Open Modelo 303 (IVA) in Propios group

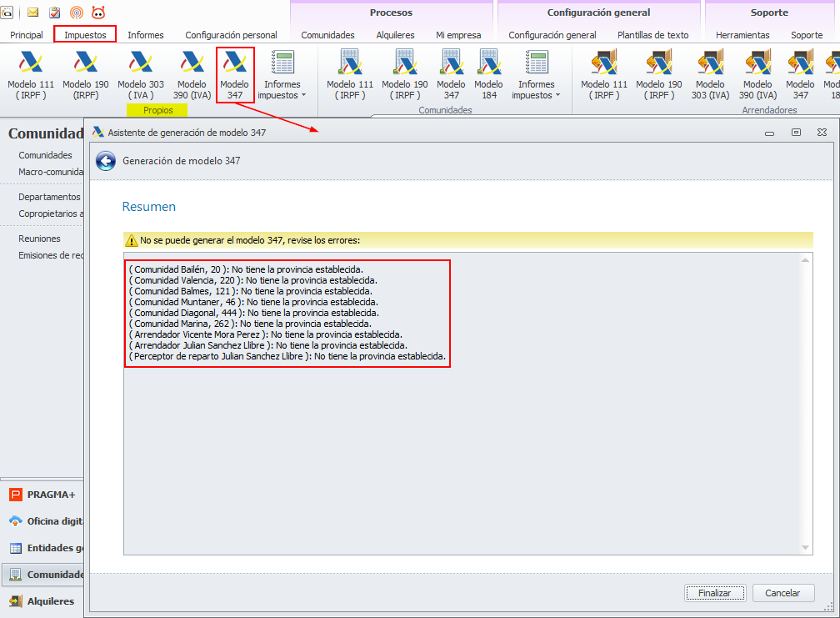point(141,74)
